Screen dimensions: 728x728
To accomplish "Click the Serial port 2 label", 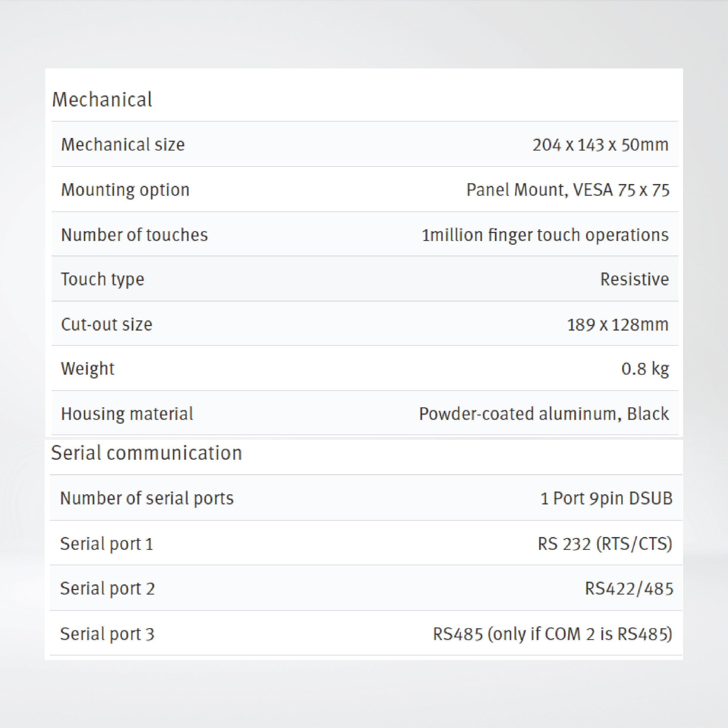I will (x=108, y=588).
